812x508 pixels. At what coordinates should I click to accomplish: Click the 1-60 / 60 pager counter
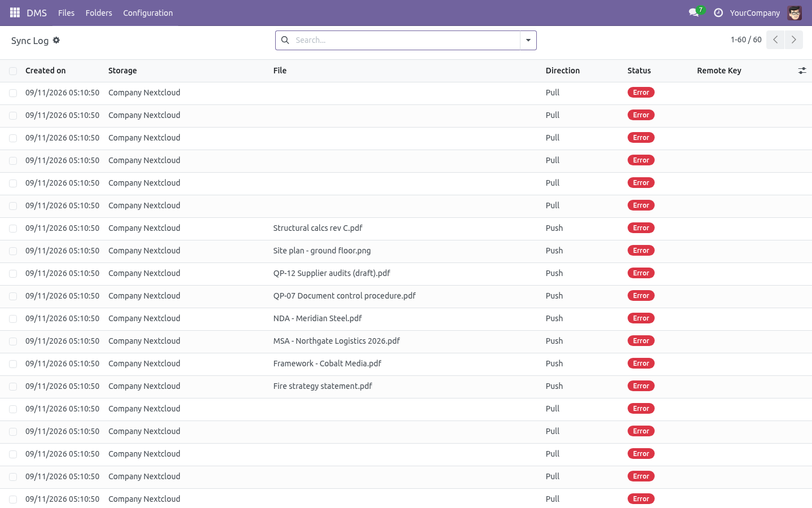click(746, 40)
